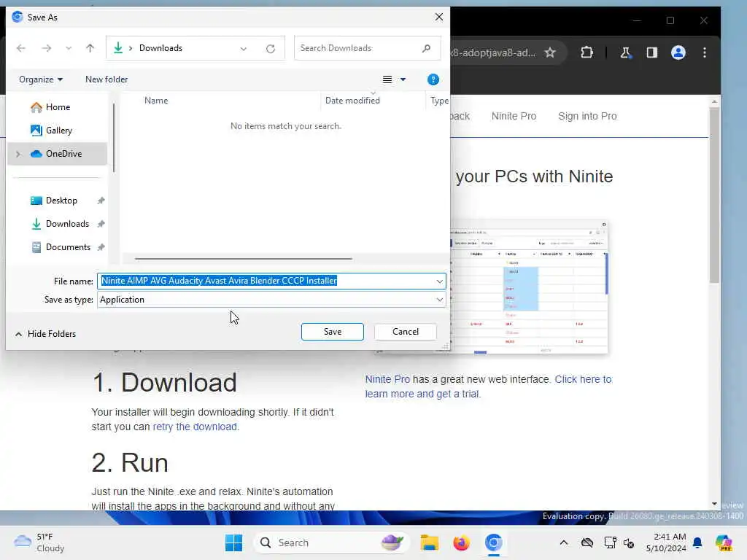This screenshot has width=747, height=560.
Task: Click the pin icon next to Downloads
Action: click(101, 224)
